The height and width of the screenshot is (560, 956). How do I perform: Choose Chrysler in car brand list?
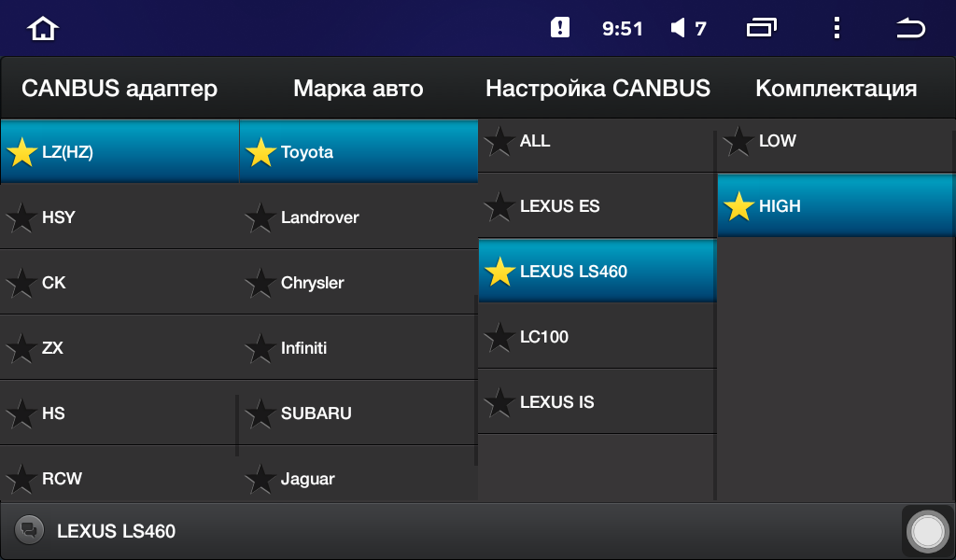(358, 283)
